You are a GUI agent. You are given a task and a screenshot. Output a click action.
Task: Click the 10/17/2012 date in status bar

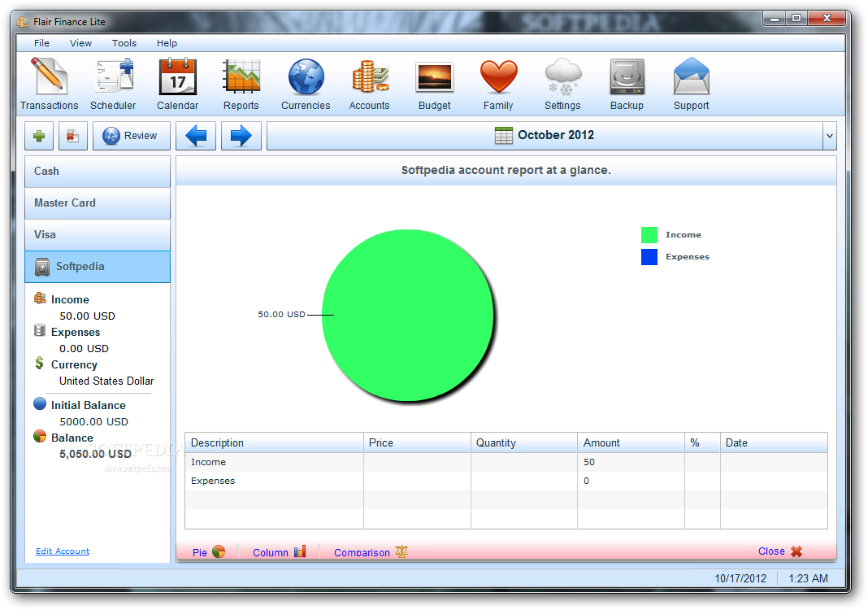pos(740,578)
